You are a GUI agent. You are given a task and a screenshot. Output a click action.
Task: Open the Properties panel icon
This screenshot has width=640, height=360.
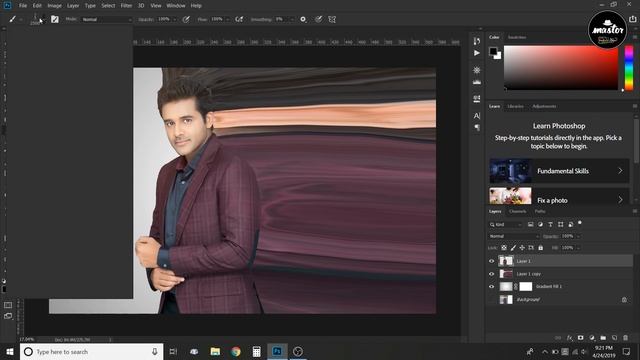pyautogui.click(x=476, y=70)
